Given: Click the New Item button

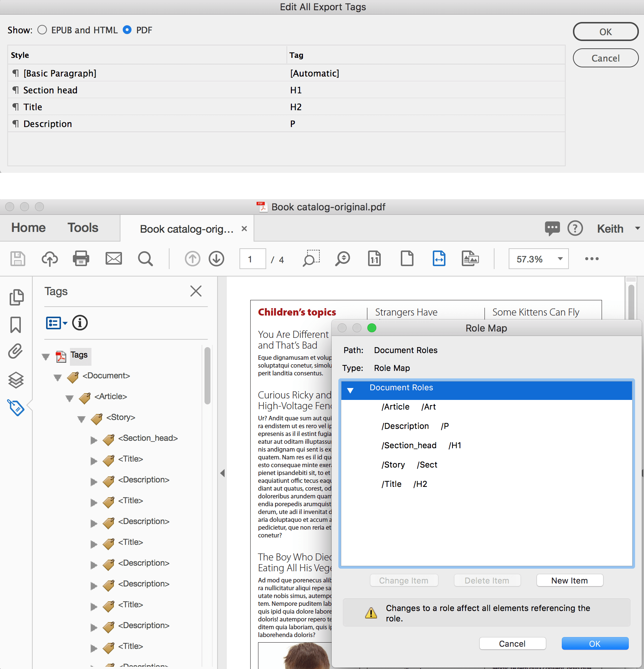Looking at the screenshot, I should [570, 580].
